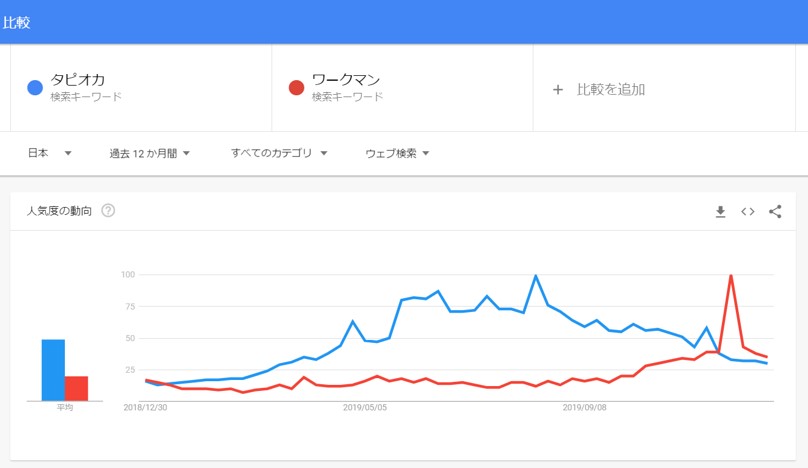
Task: Click the blue average bar
Action: click(53, 370)
